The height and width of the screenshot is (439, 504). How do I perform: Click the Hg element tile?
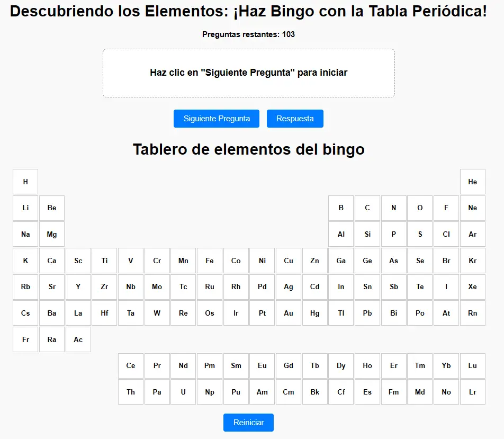coord(315,313)
